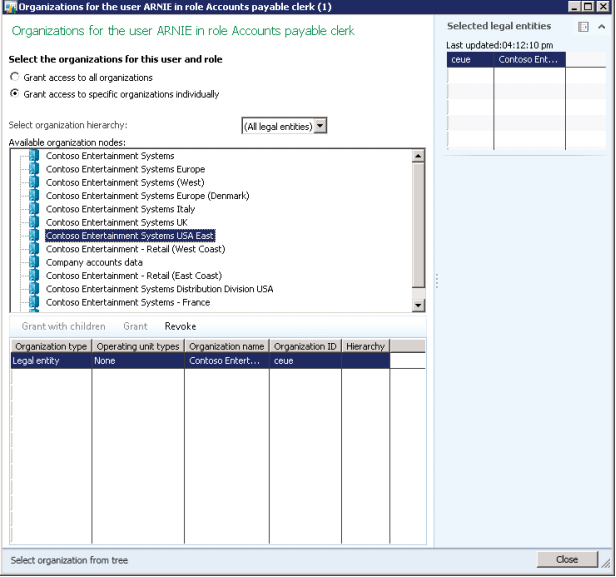This screenshot has width=616, height=577.
Task: Select Contoso Entertainment Systems UK node
Action: [117, 222]
